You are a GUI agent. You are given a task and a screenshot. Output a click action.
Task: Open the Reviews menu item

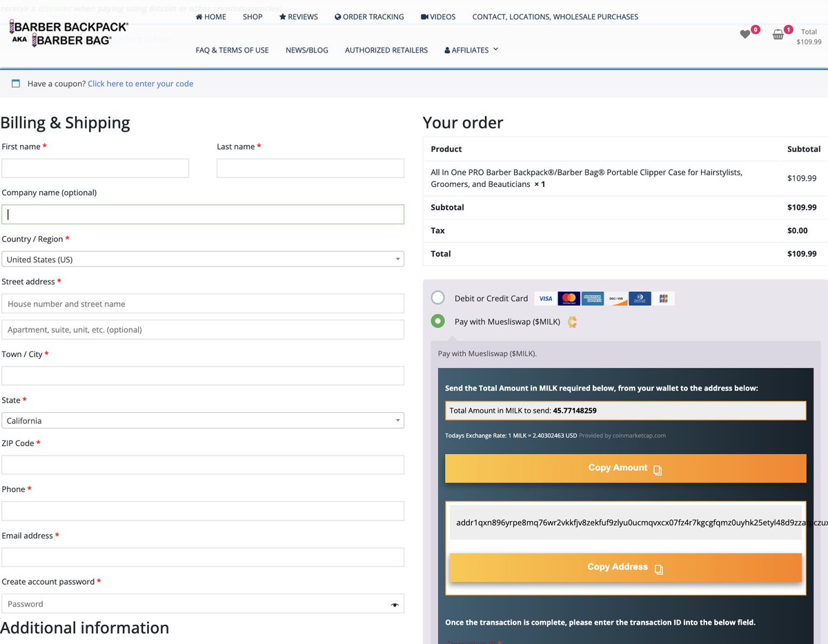coord(299,17)
